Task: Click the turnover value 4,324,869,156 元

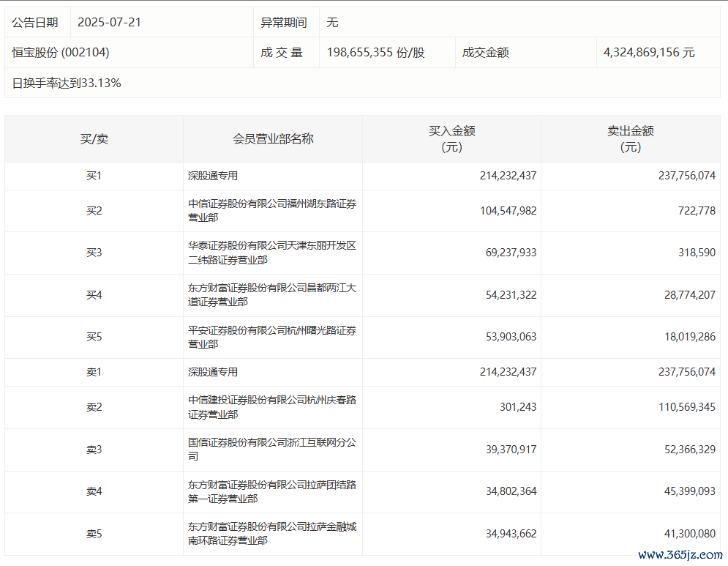Action: coord(648,53)
